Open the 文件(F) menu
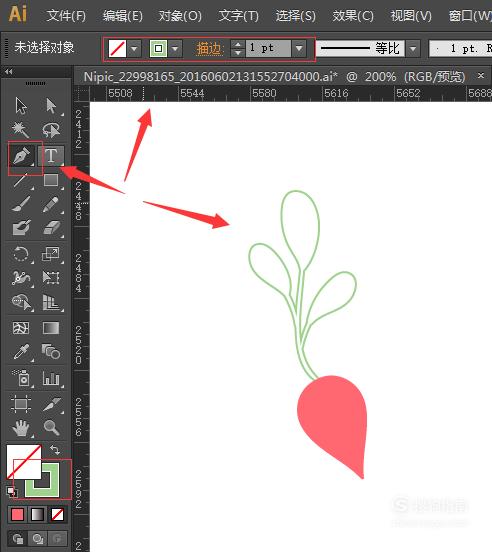Screen dimensions: 492x552 (x=66, y=16)
